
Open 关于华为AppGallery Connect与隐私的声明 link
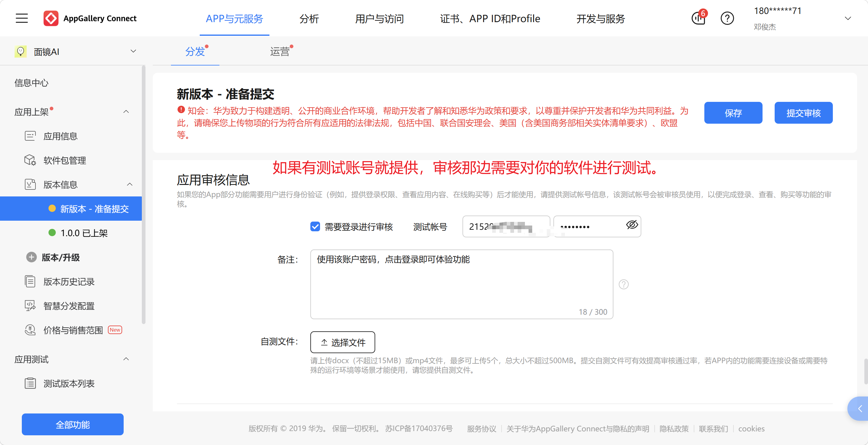coord(578,429)
